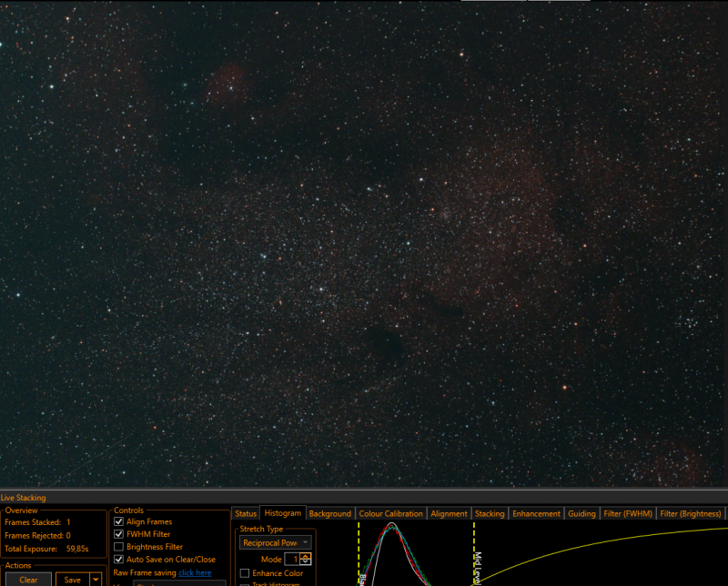Switch to the Status tab

(x=246, y=513)
